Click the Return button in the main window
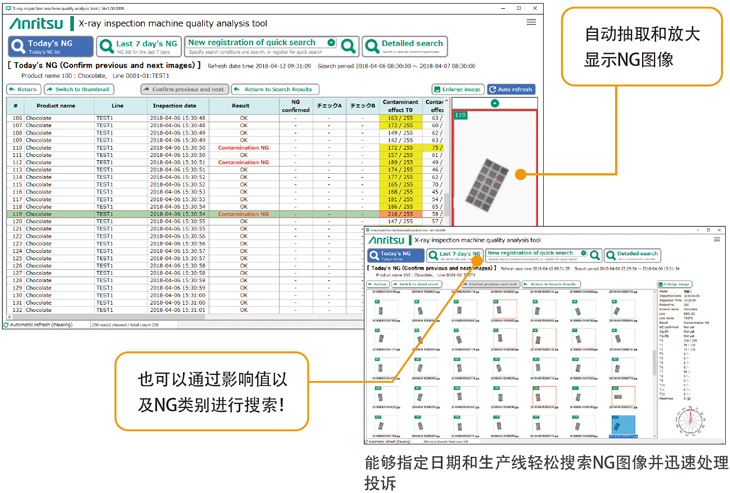Screen dimensions: 730x493 click(x=24, y=89)
